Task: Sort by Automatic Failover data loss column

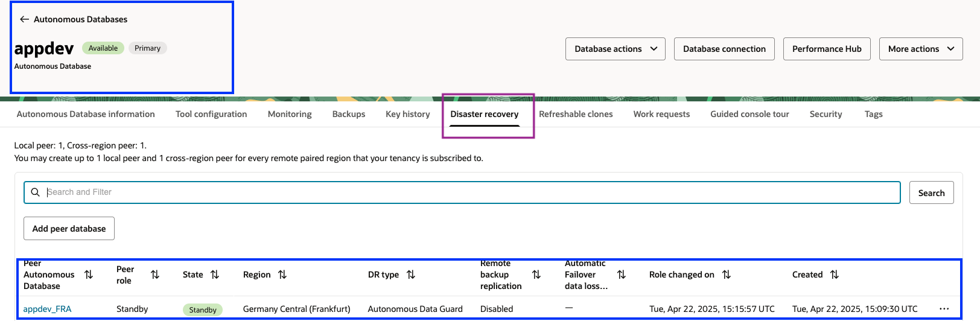Action: [622, 275]
